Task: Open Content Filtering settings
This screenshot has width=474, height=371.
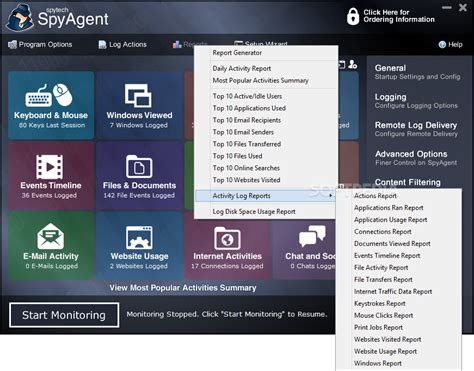Action: coord(408,182)
